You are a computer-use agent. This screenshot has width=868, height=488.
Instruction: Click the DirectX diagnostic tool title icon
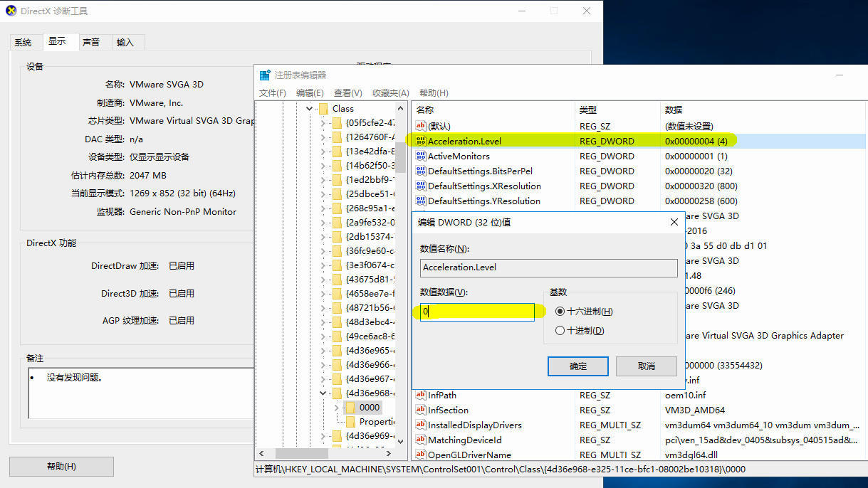[10, 11]
